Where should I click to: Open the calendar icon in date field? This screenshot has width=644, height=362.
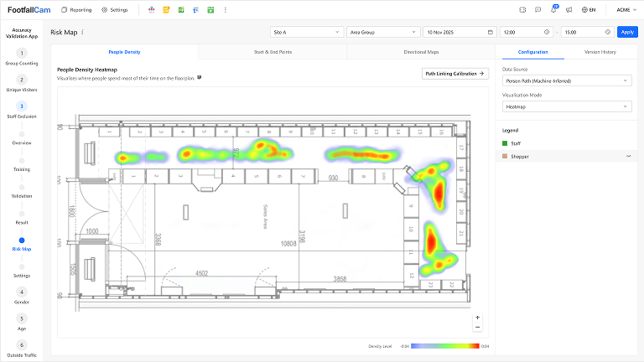pyautogui.click(x=490, y=32)
